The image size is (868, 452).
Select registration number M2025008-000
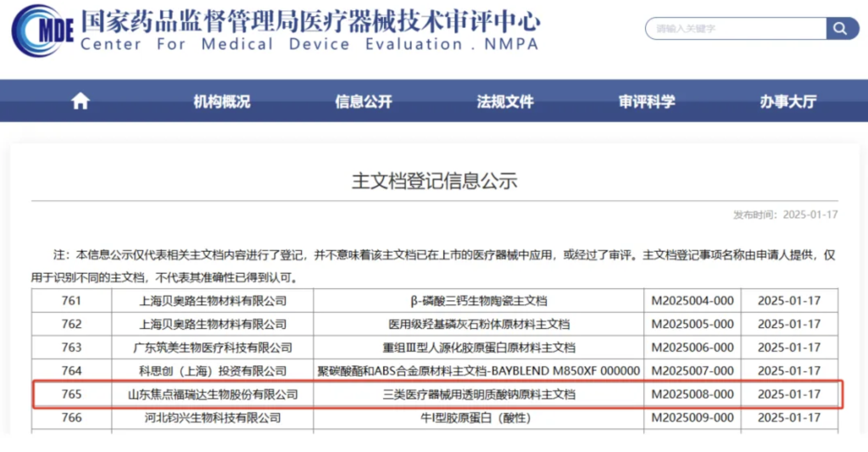click(x=693, y=394)
